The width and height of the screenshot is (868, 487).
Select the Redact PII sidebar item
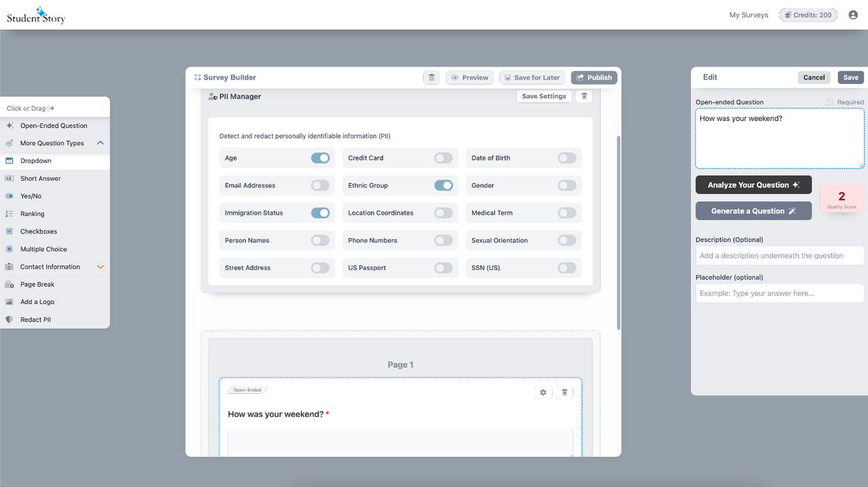pyautogui.click(x=35, y=320)
